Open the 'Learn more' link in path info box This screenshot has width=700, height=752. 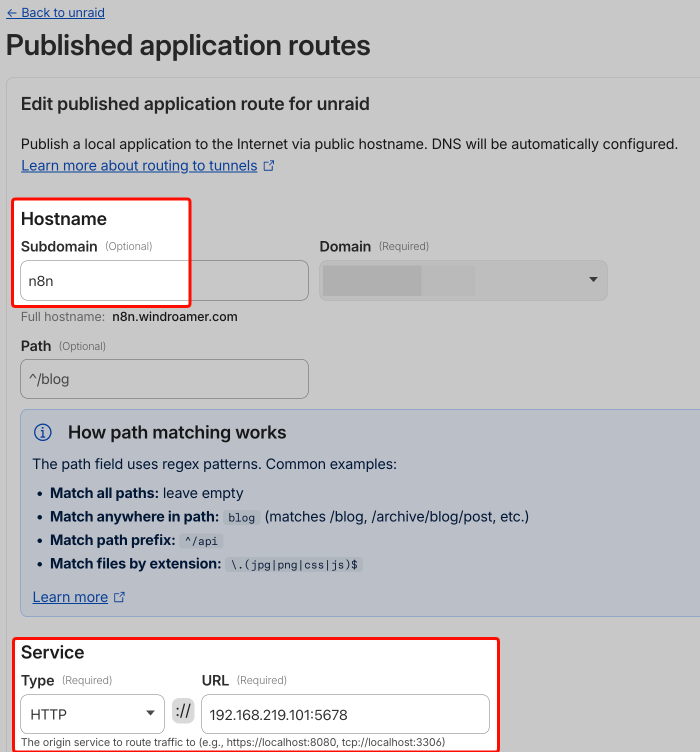click(x=70, y=597)
